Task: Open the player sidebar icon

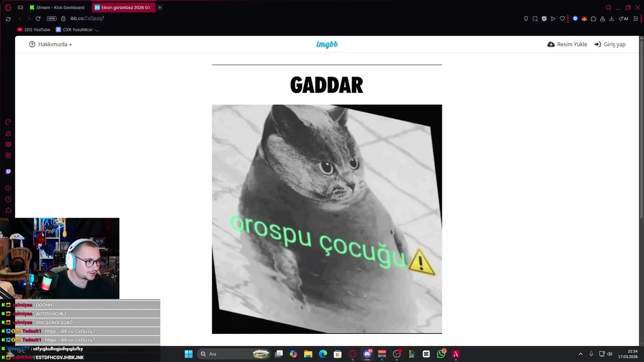Action: (8, 188)
